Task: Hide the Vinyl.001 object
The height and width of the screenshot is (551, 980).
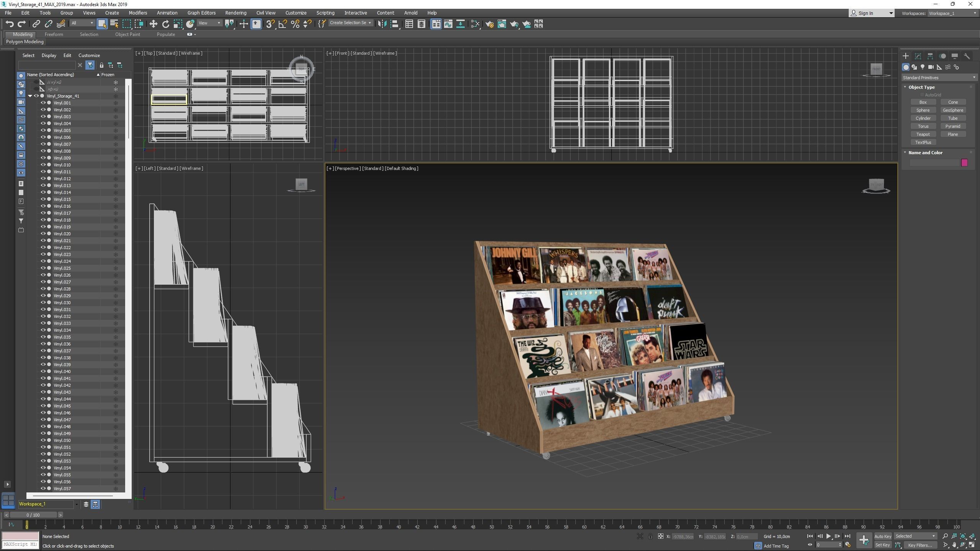Action: tap(43, 103)
